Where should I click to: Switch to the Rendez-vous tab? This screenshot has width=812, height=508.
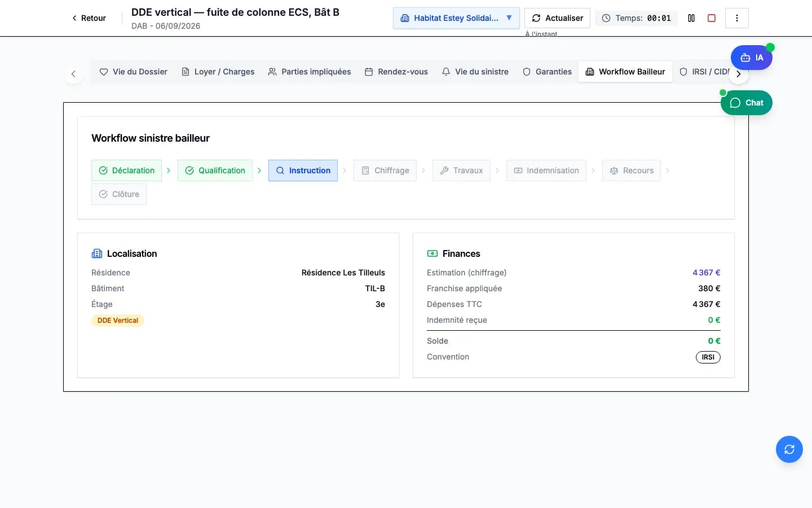[x=396, y=72]
